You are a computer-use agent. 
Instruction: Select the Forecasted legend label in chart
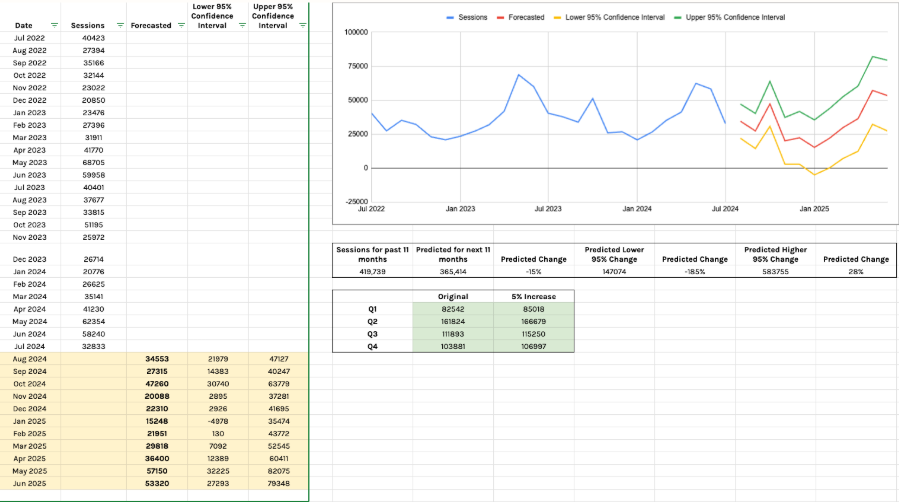point(526,18)
